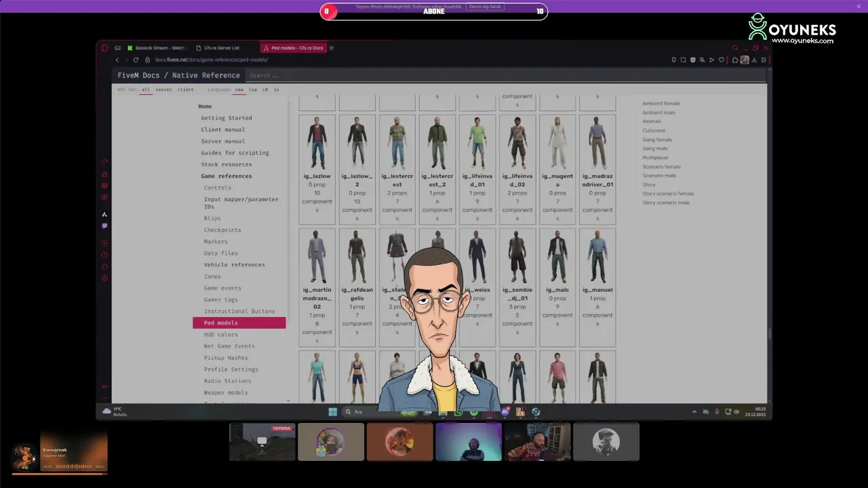868x488 pixels.
Task: Click ig_zombie_dj_01 ped model card
Action: (517, 287)
